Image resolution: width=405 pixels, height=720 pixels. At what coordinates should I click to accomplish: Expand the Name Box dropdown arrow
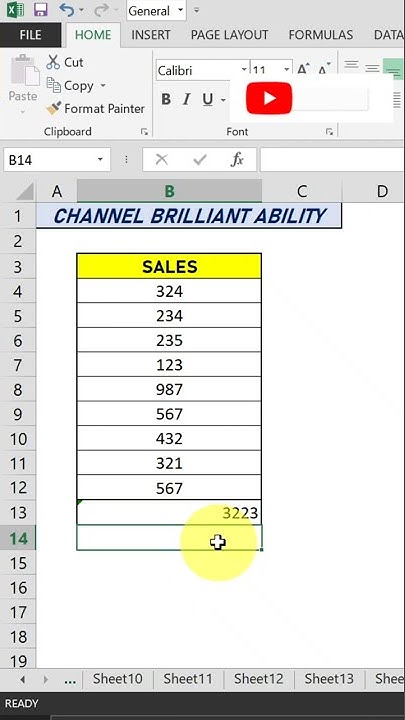click(100, 160)
